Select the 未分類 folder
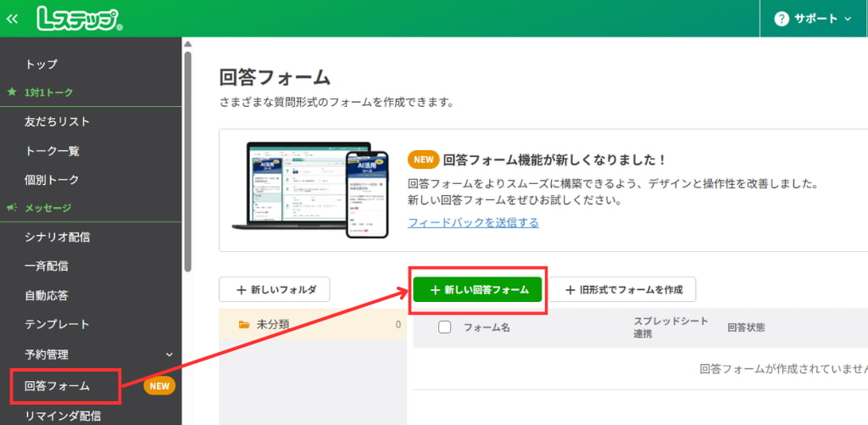 click(313, 324)
